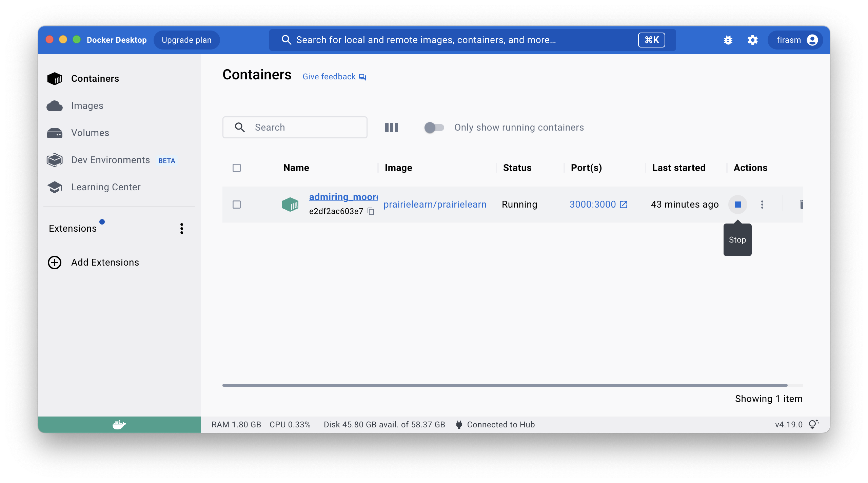Open Docker settings gear icon

[x=752, y=40]
